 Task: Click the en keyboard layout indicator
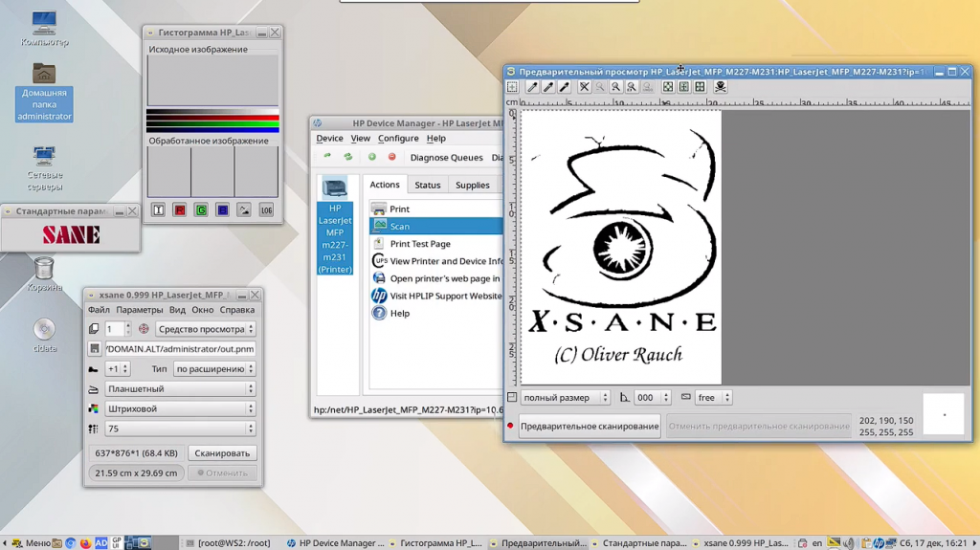click(x=817, y=543)
